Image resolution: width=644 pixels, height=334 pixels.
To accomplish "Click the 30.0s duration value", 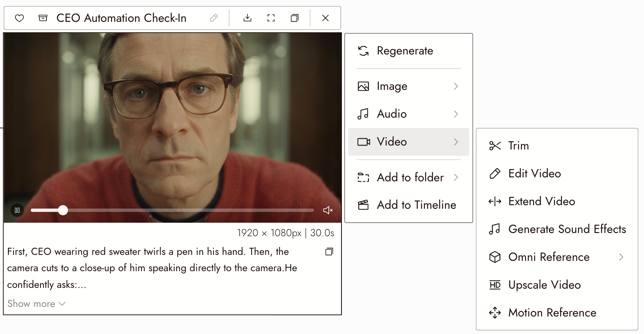I will [322, 233].
